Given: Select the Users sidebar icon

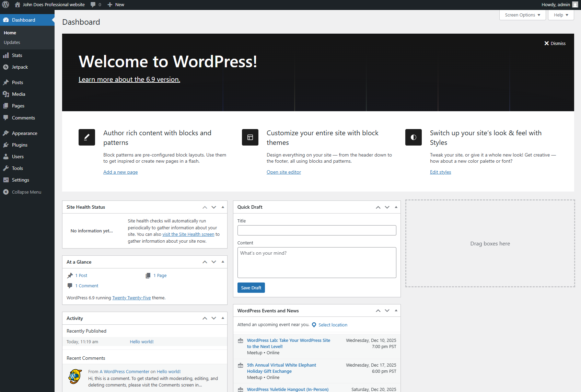Looking at the screenshot, I should (7, 157).
